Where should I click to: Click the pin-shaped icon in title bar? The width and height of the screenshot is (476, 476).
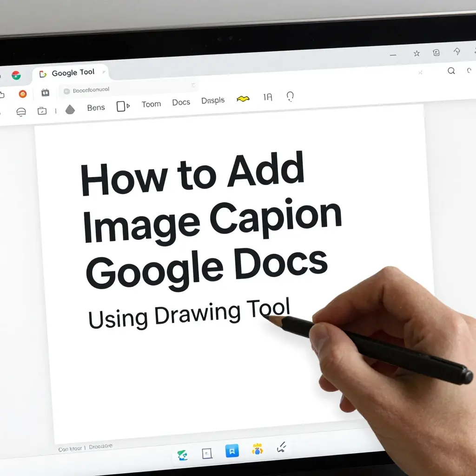(x=457, y=51)
